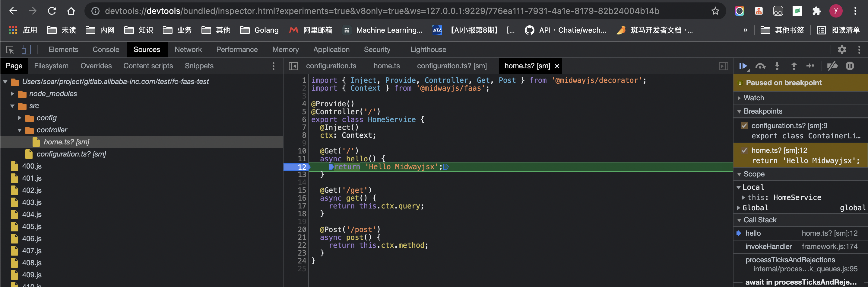The image size is (868, 287).
Task: Step over next function call
Action: point(760,66)
